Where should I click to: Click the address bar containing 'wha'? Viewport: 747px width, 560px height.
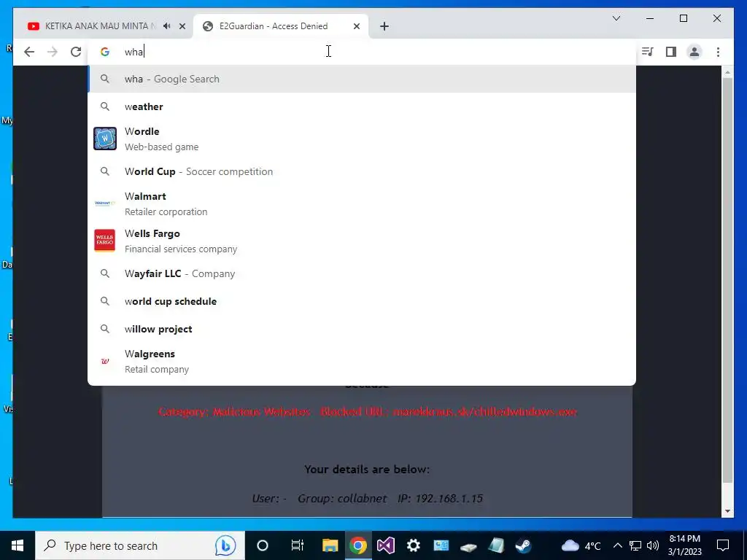[x=362, y=52]
